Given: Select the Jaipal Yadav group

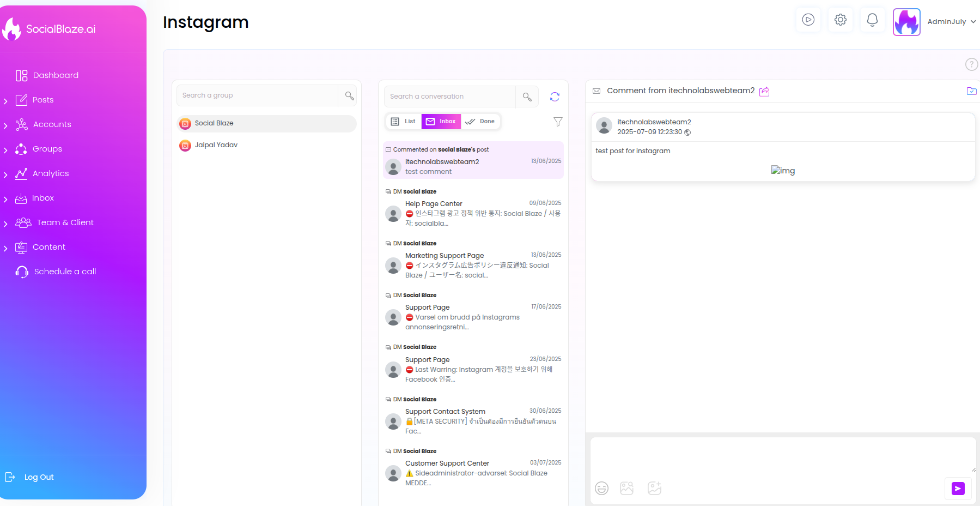Looking at the screenshot, I should (266, 145).
